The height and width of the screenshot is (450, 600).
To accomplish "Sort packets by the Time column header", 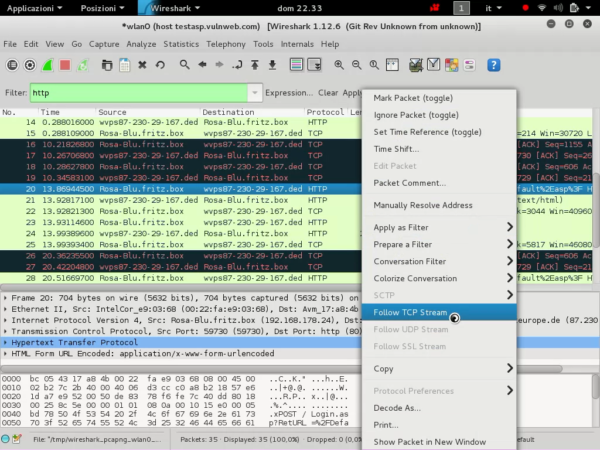I will tap(67, 112).
